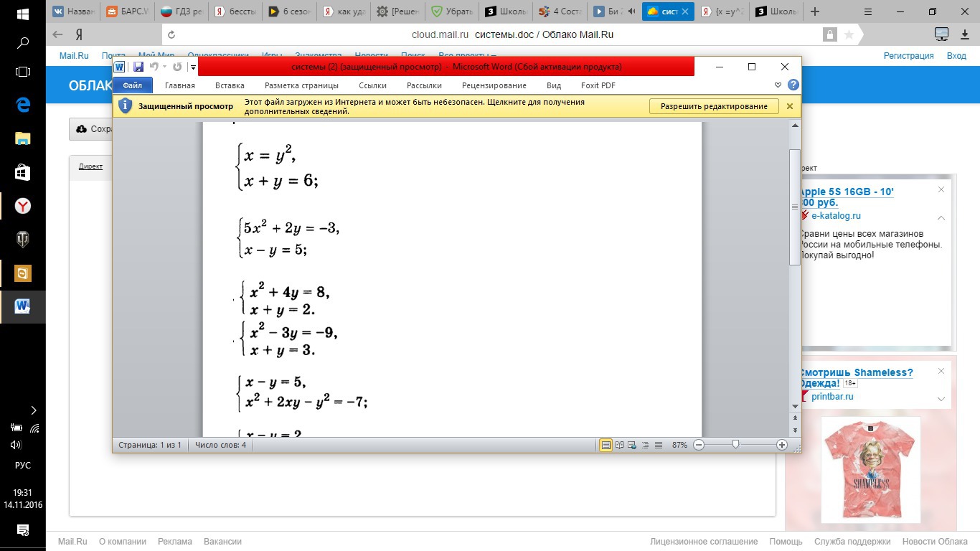Click the document's vertical scrollbar thumb
Viewport: 980px width, 551px height.
coord(794,207)
